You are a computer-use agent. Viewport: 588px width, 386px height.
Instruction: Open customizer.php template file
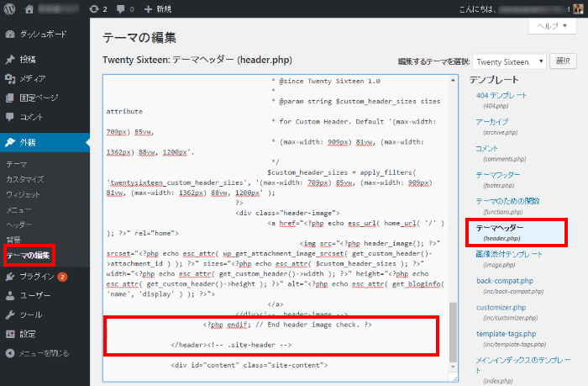(501, 308)
